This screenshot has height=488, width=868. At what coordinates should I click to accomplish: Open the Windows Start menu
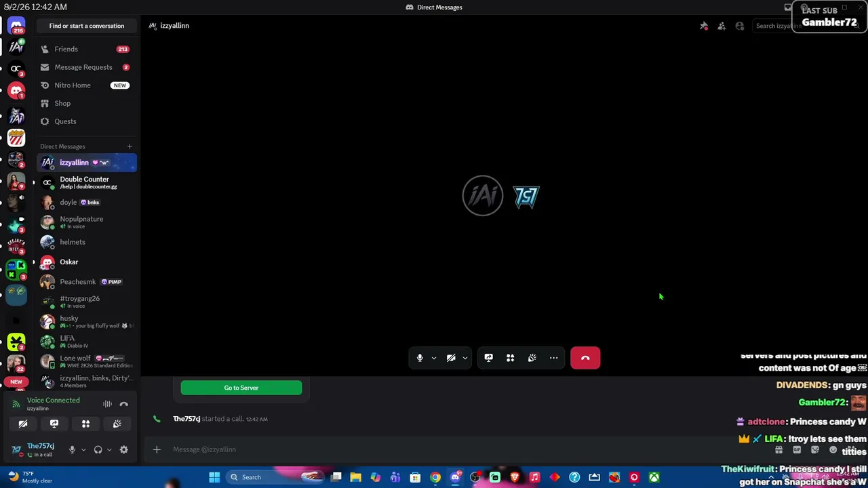click(x=214, y=477)
